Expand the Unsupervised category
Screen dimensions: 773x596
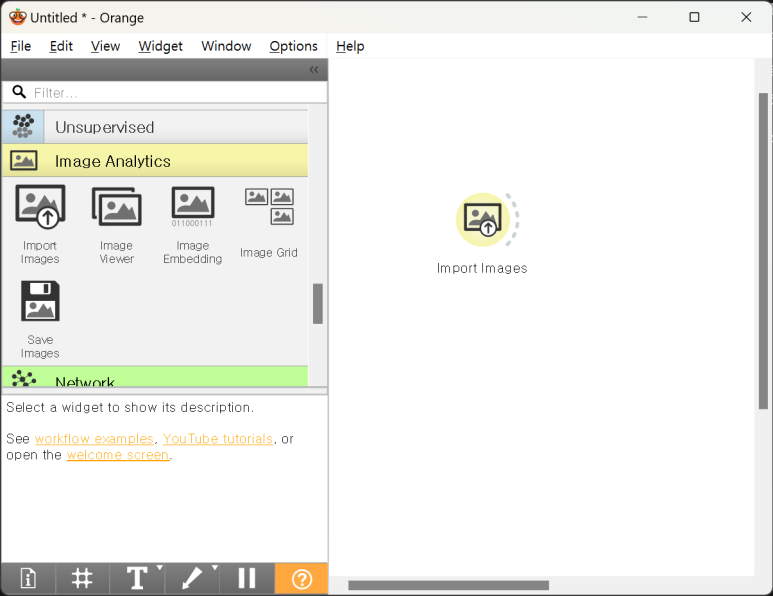click(155, 127)
